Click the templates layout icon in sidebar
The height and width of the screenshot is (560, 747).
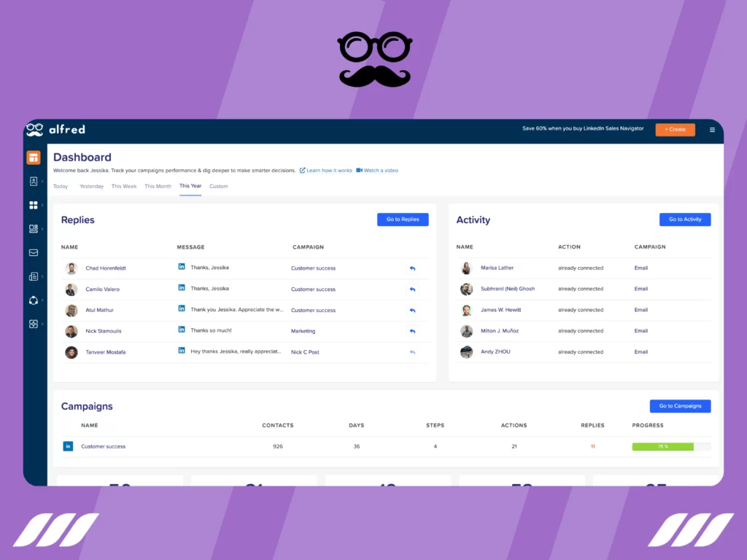coord(34,229)
